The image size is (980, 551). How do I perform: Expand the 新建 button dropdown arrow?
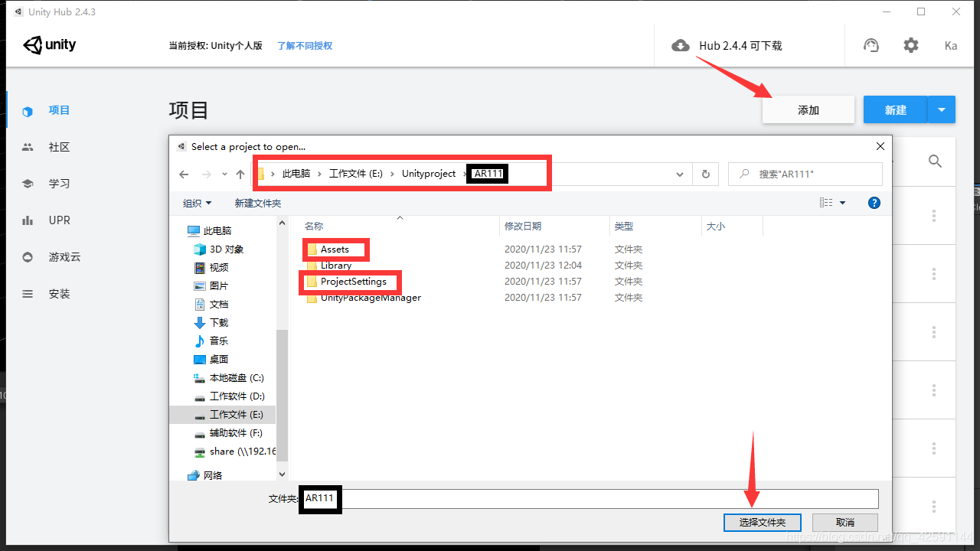point(942,109)
